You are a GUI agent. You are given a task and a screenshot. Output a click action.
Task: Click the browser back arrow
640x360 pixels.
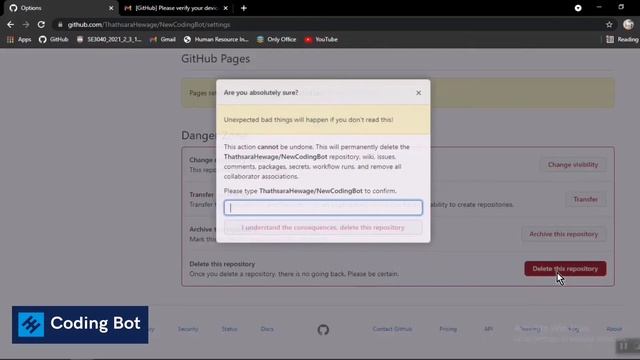click(10, 24)
